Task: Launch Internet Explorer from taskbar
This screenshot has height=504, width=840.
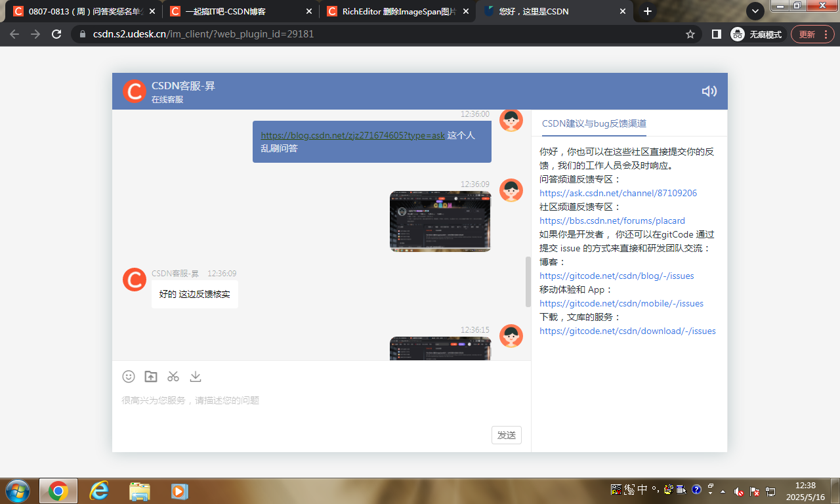Action: [99, 491]
